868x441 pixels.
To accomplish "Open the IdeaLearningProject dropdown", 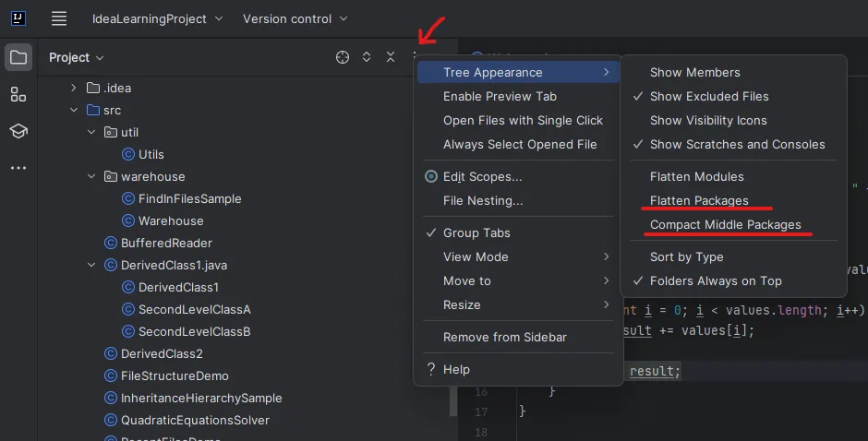I will (157, 18).
